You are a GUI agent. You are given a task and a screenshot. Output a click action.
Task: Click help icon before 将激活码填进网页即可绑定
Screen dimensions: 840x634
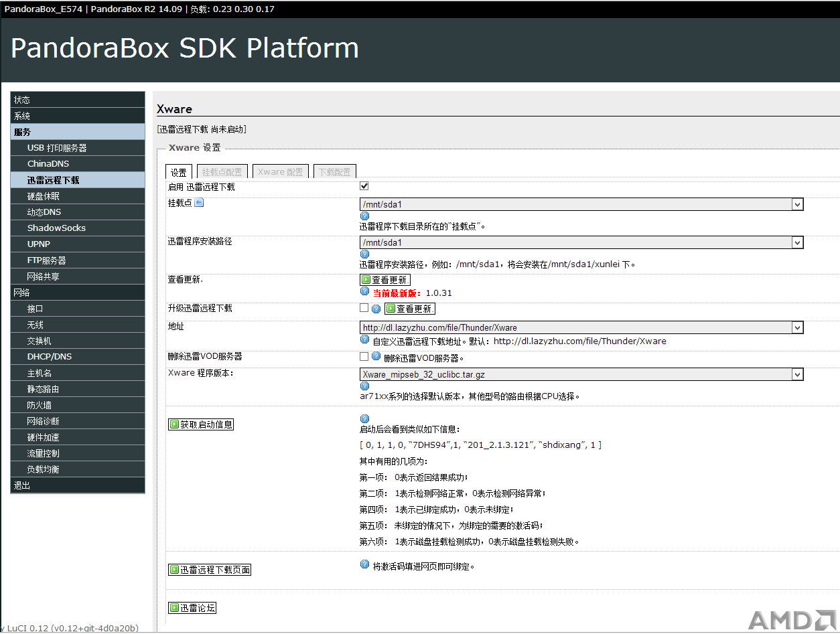point(365,565)
